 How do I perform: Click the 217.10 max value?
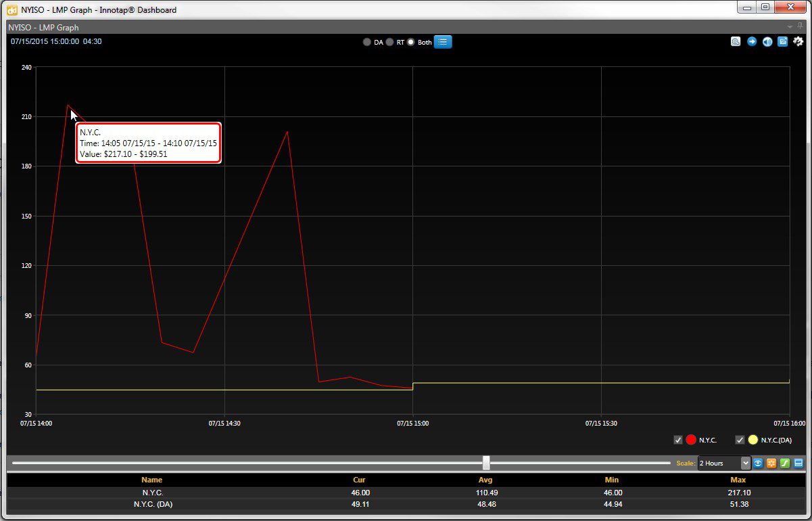pyautogui.click(x=738, y=493)
